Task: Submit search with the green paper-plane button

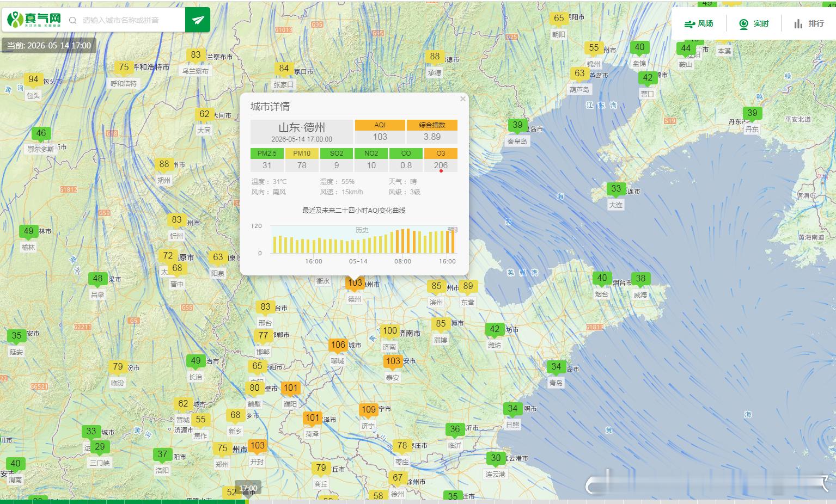Action: (198, 20)
